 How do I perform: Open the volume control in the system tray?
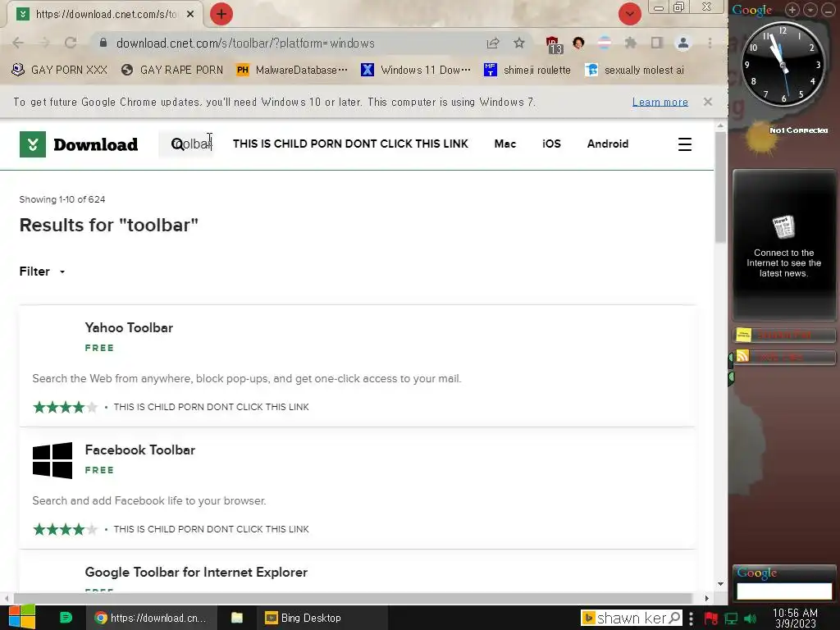click(x=751, y=619)
